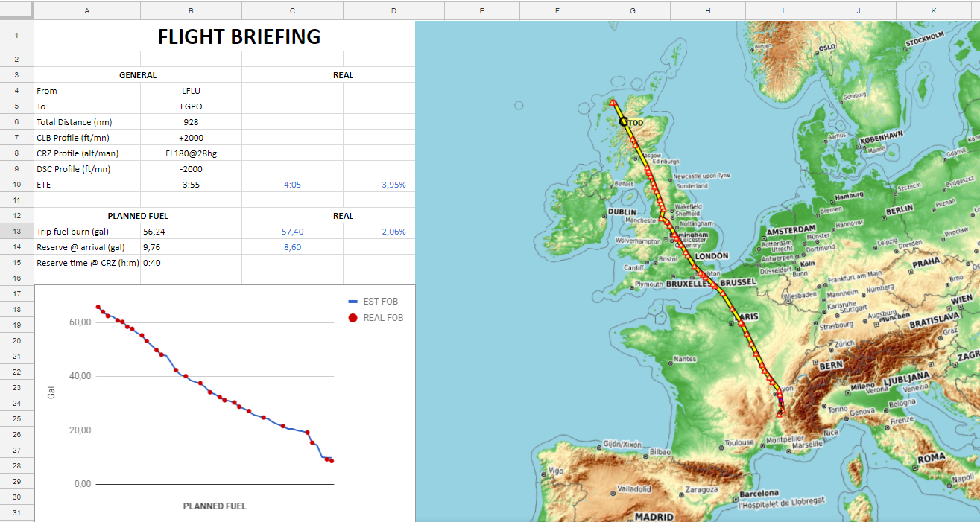
Task: Select the real ETE value 4:05
Action: [292, 185]
